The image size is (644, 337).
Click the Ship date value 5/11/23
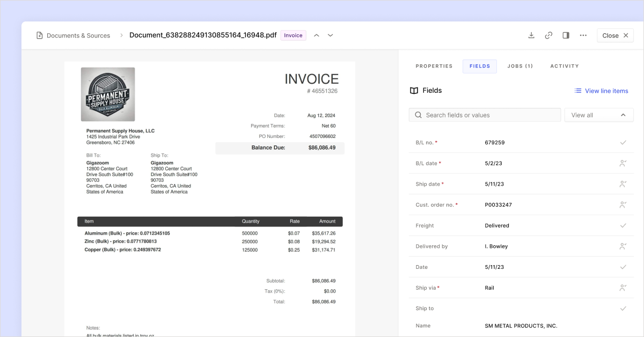pos(494,184)
